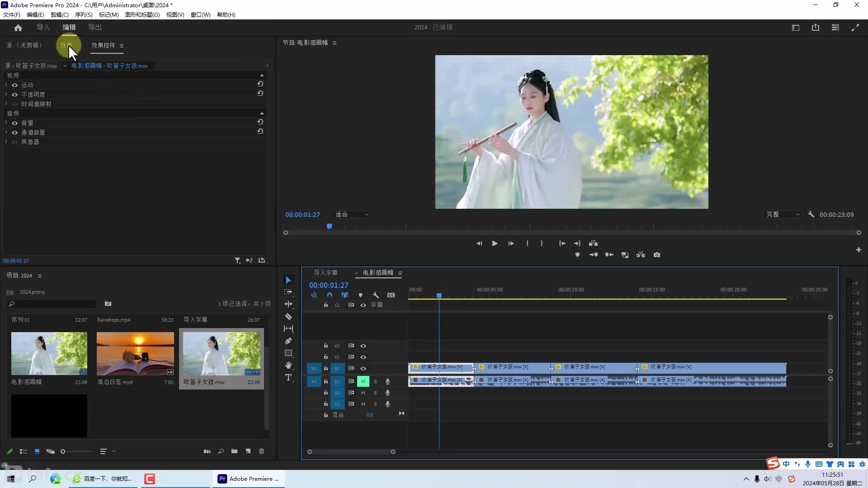Switch to 效果控件 tab
The height and width of the screenshot is (488, 868).
[x=103, y=45]
